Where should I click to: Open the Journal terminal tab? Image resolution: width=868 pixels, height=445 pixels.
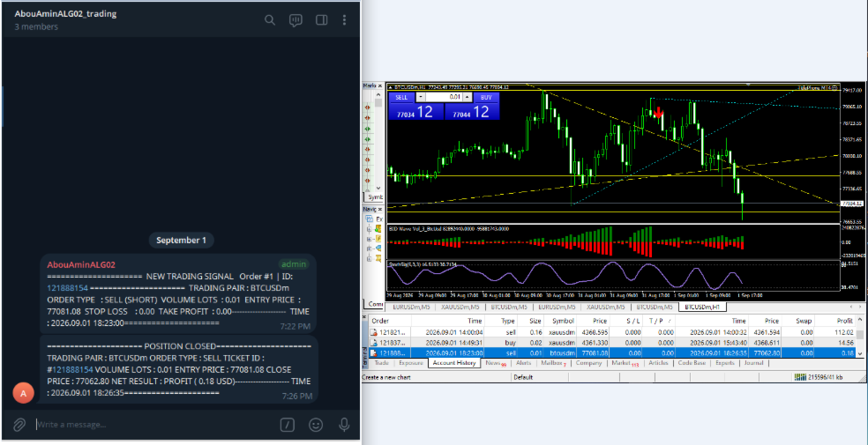point(753,363)
